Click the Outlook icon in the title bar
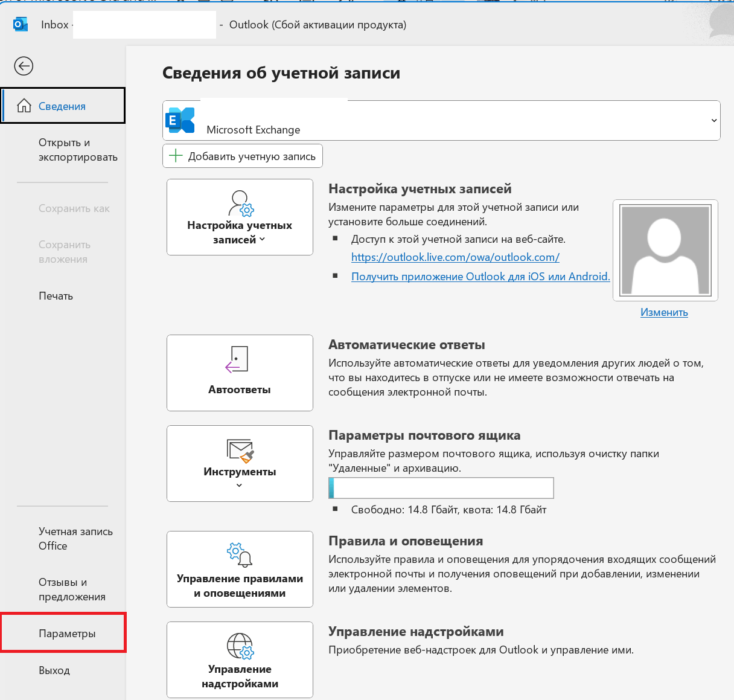This screenshot has height=700, width=734. point(20,24)
